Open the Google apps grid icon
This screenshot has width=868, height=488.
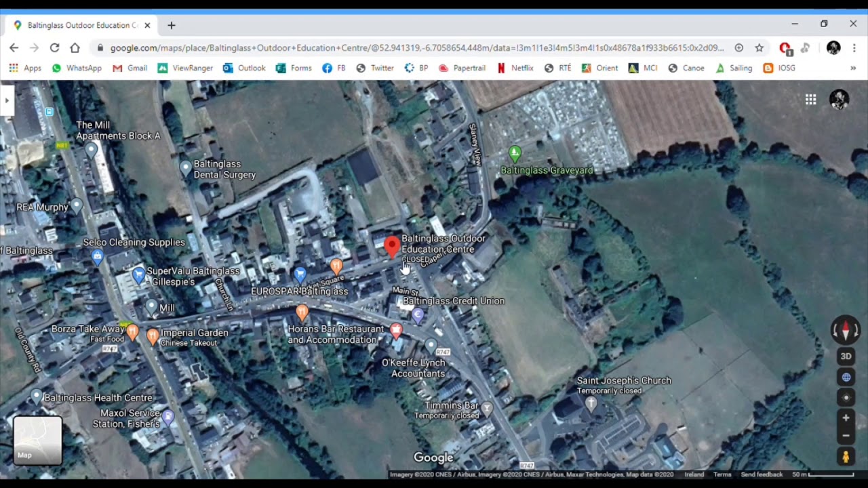810,100
